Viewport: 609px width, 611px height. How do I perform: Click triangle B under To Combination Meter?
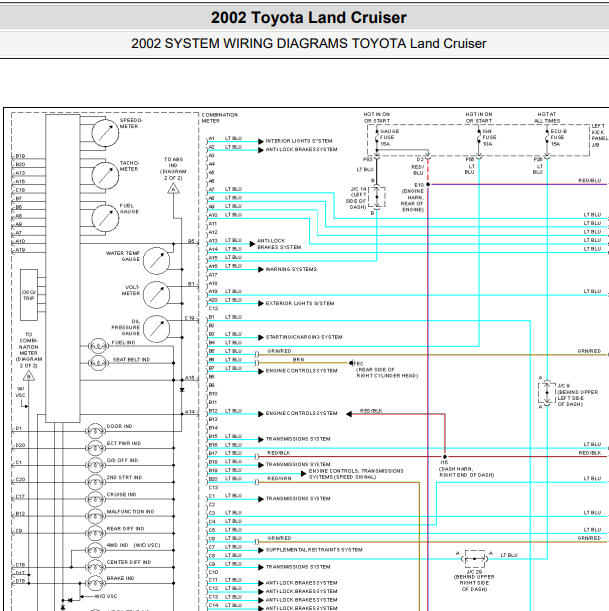tap(28, 376)
